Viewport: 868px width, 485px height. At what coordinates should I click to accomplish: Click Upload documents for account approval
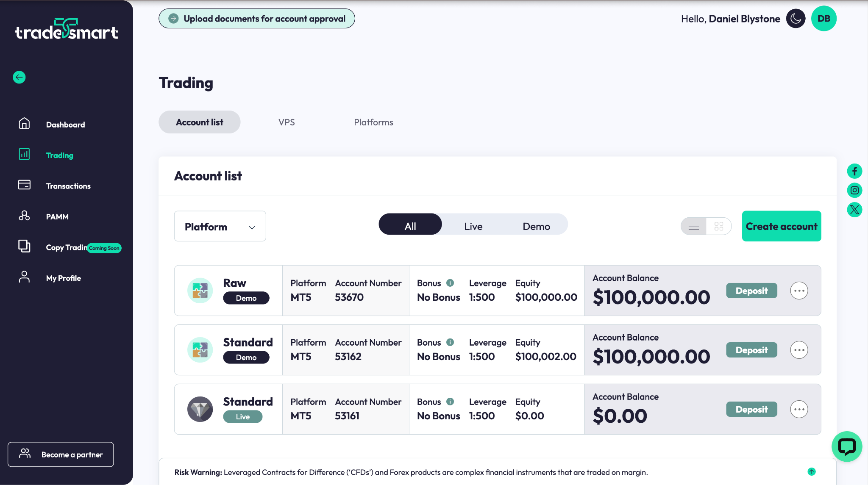[x=257, y=19]
